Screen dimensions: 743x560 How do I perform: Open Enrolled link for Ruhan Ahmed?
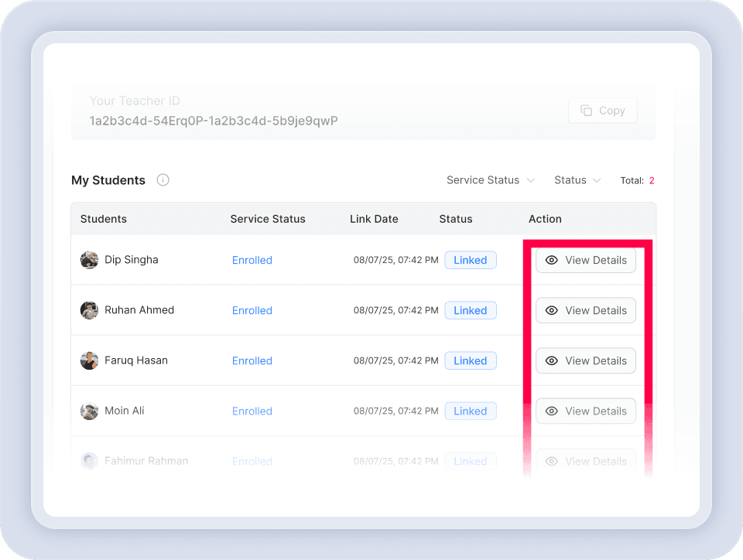click(252, 310)
